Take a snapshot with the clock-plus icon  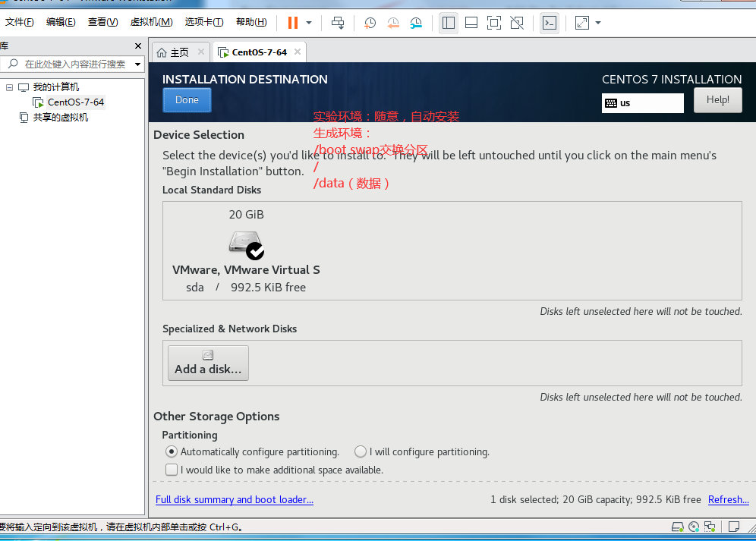click(x=370, y=23)
